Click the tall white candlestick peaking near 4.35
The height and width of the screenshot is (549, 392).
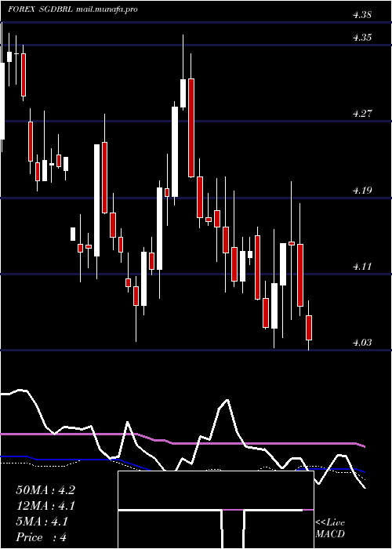pos(183,93)
